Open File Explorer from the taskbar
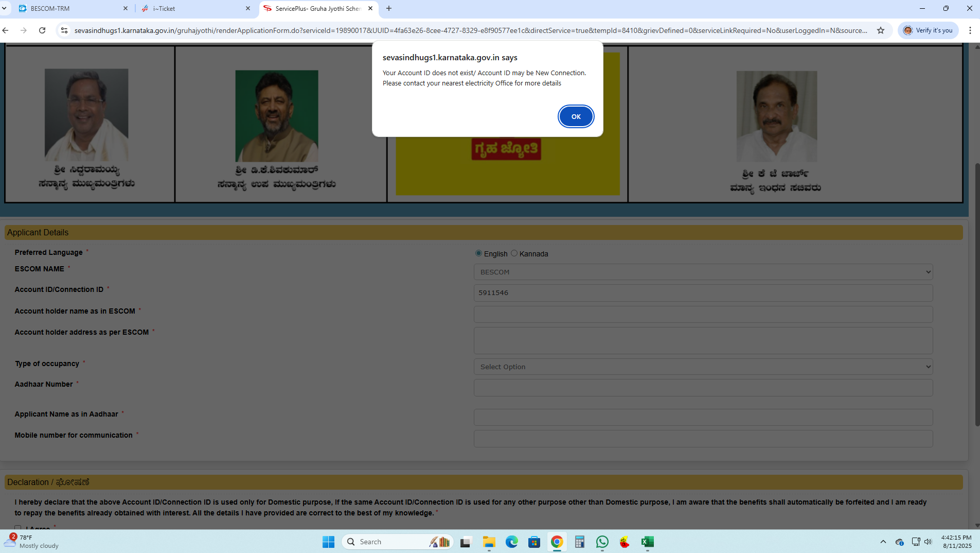 pyautogui.click(x=489, y=542)
